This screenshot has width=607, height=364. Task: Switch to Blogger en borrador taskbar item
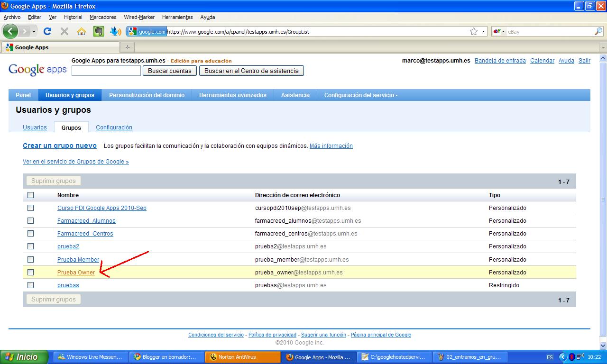click(x=166, y=357)
